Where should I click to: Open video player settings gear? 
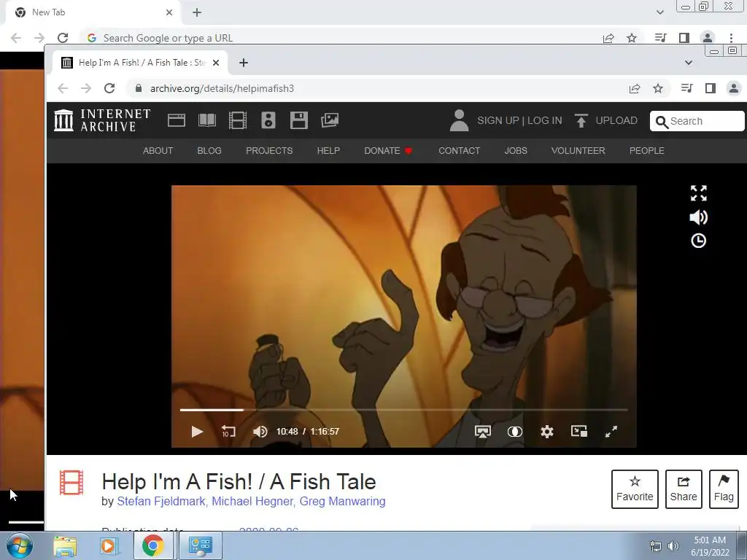tap(547, 432)
